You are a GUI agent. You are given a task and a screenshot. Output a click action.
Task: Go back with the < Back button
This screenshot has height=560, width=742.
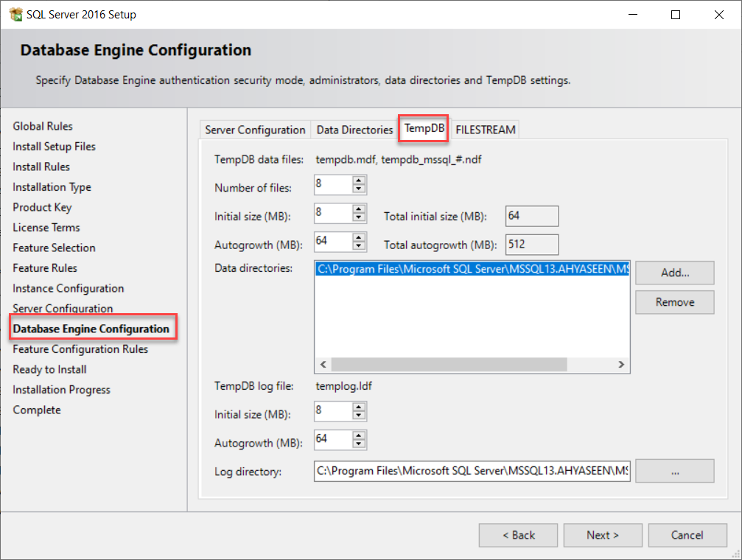[518, 535]
